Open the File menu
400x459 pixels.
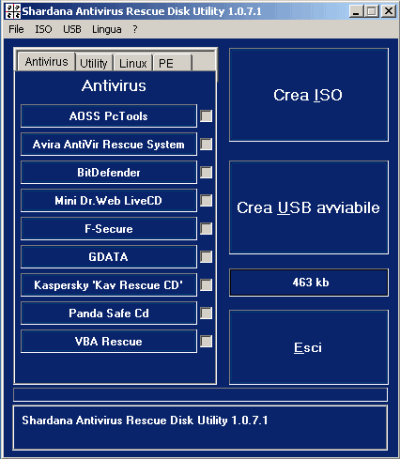coord(16,29)
